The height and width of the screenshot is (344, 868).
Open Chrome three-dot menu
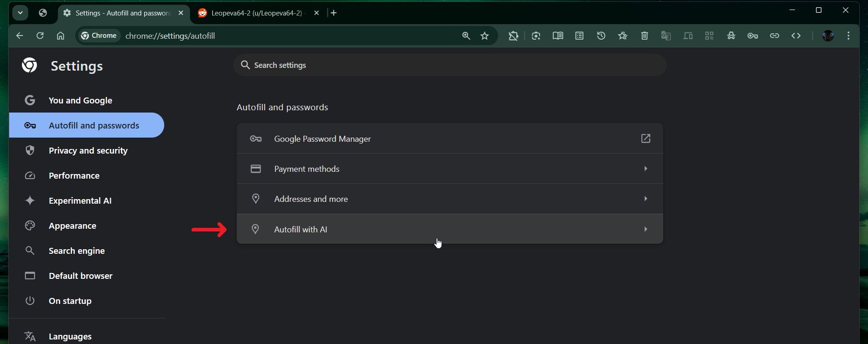click(x=848, y=36)
